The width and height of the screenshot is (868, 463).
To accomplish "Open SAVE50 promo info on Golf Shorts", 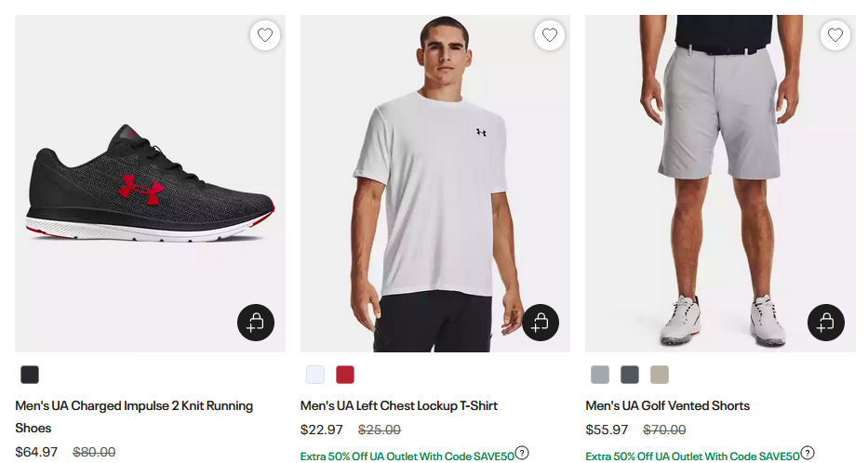I will pos(807,453).
